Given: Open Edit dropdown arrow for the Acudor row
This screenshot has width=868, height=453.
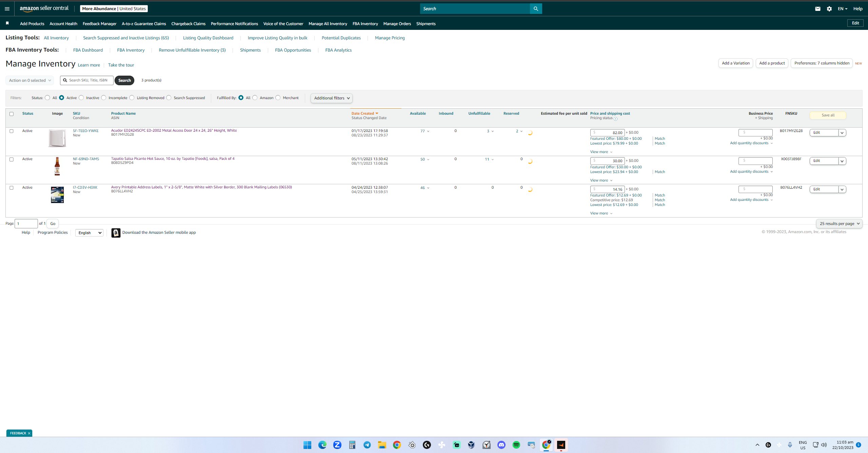Looking at the screenshot, I should [x=842, y=133].
